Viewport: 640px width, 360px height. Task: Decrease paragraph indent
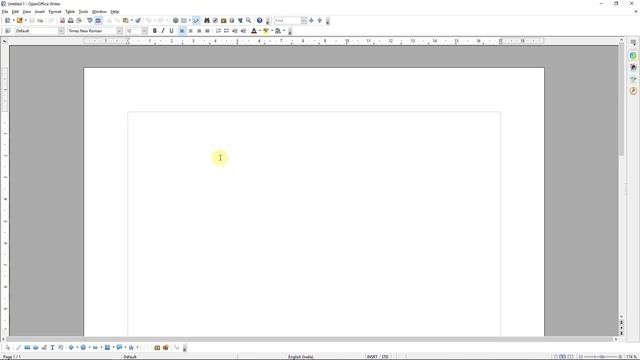point(235,31)
